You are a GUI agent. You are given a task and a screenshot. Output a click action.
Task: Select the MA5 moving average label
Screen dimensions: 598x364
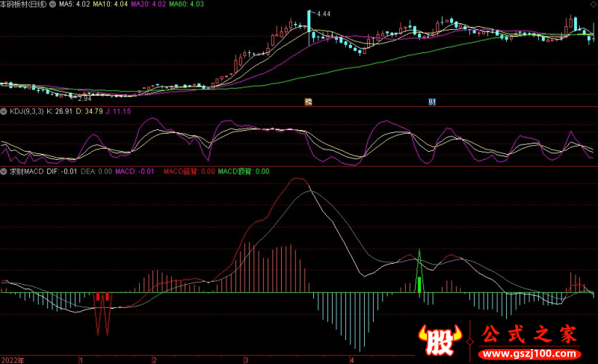(78, 4)
